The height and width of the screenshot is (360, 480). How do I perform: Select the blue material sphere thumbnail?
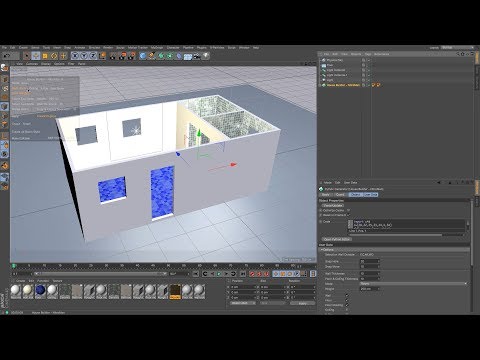40,291
